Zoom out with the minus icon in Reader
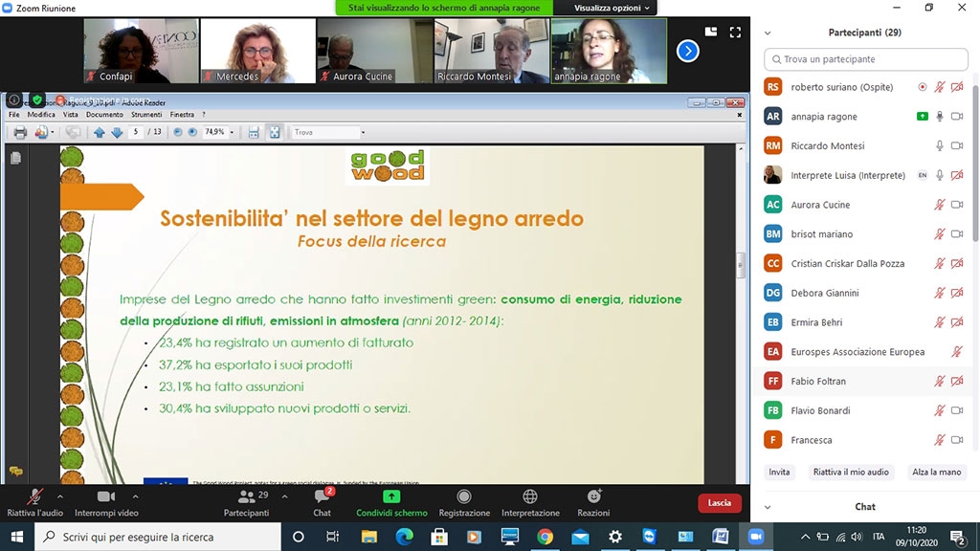This screenshot has width=980, height=551. tap(177, 132)
